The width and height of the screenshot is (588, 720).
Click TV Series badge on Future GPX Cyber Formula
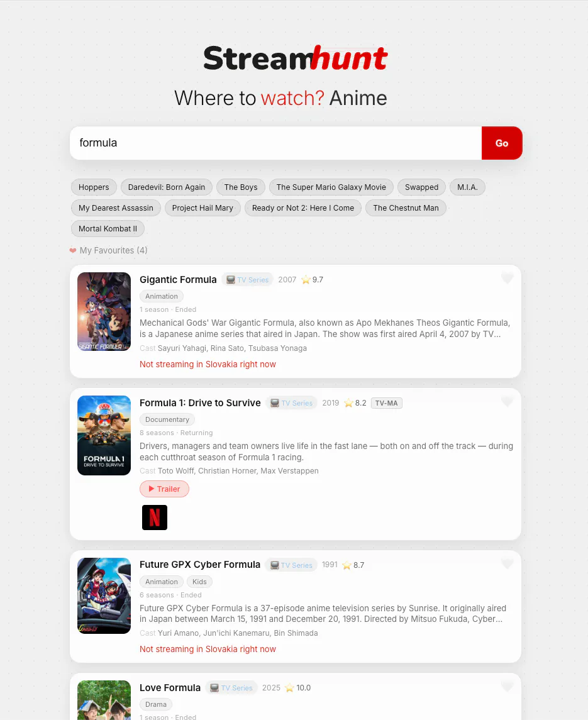tap(291, 565)
